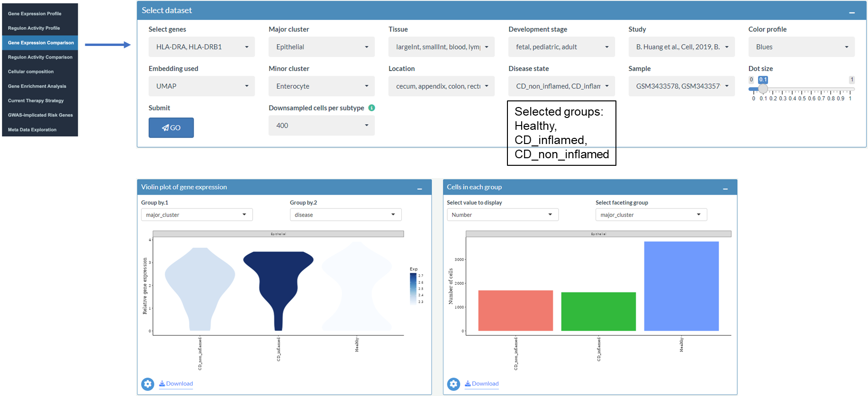Screen dimensions: 868x396
Task: Open the Select genes dropdown
Action: tap(201, 47)
